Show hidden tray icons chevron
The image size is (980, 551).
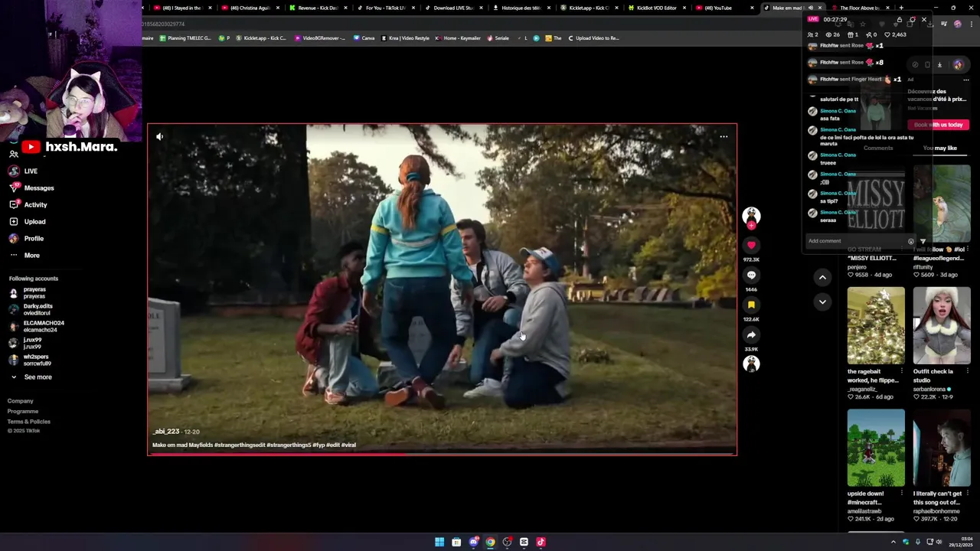point(893,542)
